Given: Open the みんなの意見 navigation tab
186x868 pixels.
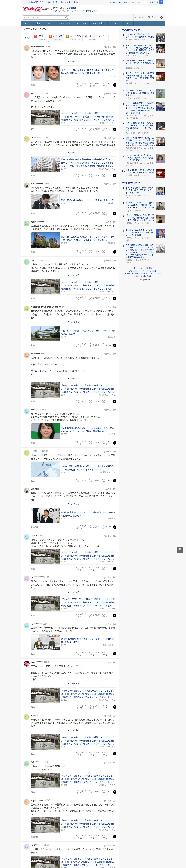Looking at the screenshot, I should [98, 24].
